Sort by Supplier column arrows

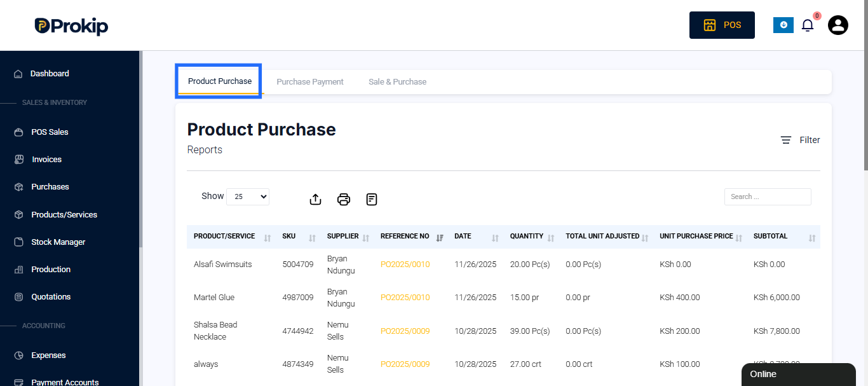(366, 238)
